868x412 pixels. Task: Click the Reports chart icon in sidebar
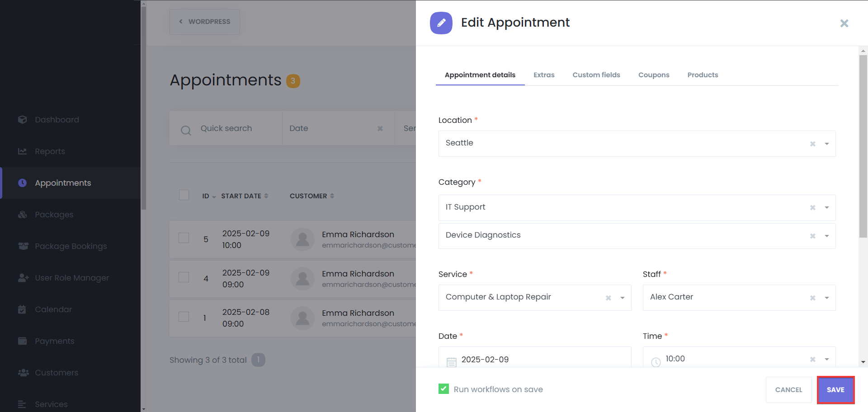click(22, 151)
